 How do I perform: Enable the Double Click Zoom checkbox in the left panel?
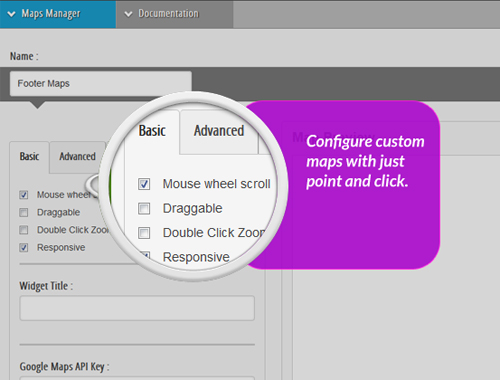tap(24, 230)
